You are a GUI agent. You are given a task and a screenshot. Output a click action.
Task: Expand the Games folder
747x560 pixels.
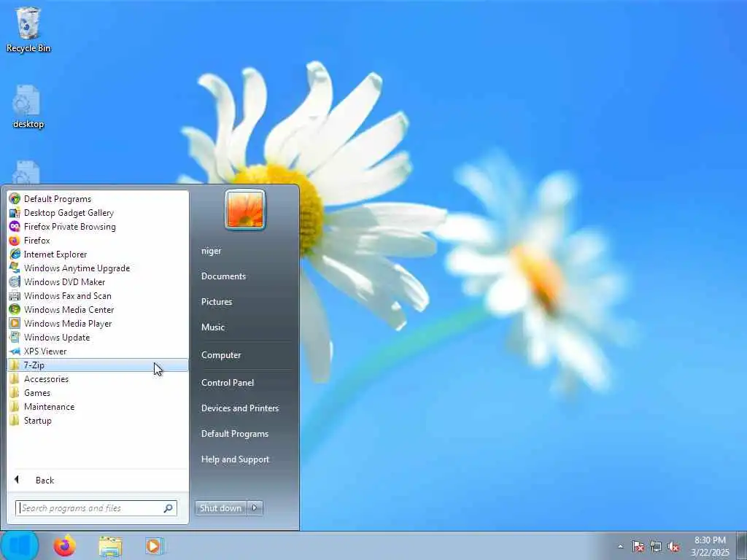click(98, 393)
